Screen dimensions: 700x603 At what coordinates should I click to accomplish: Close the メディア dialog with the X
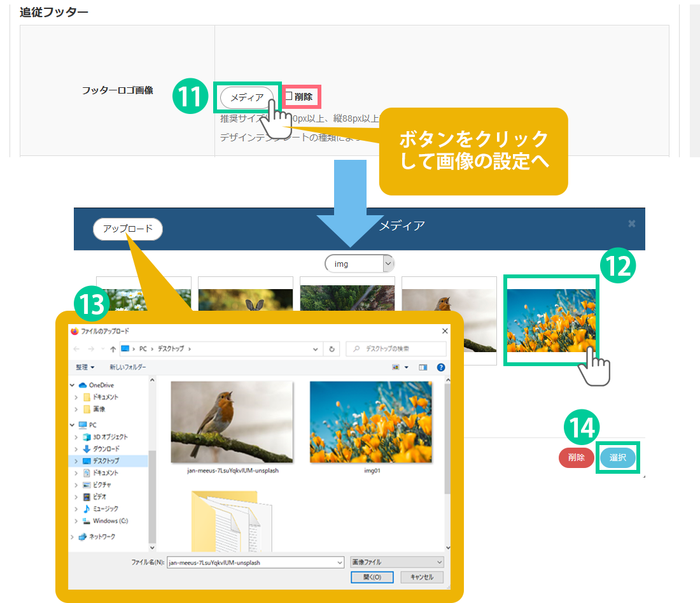point(631,223)
